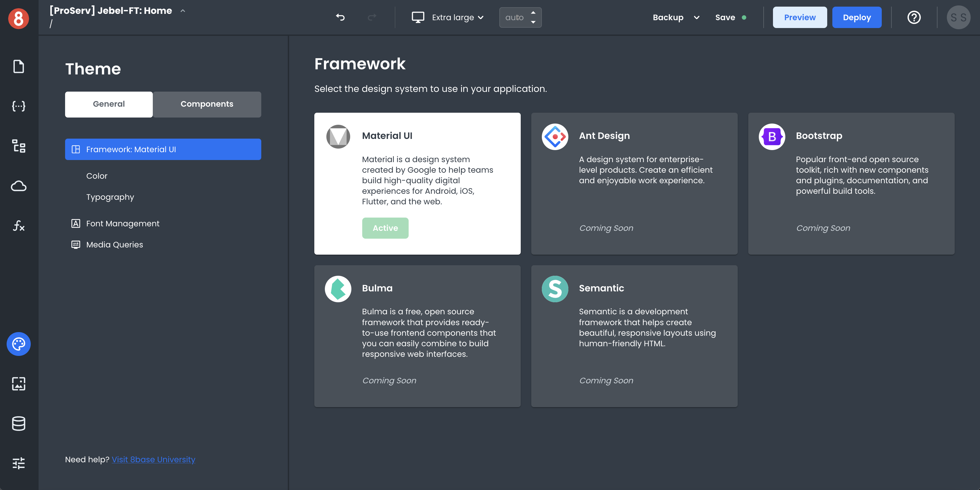Click the cloud icon in sidebar
980x490 pixels.
[19, 186]
